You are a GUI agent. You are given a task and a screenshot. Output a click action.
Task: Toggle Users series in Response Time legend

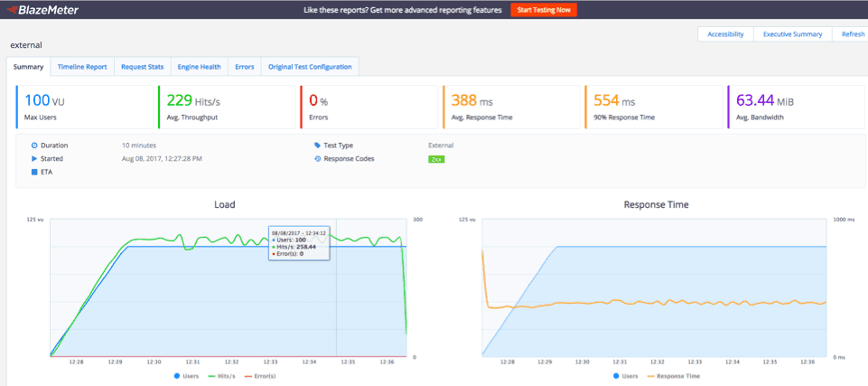click(x=624, y=375)
